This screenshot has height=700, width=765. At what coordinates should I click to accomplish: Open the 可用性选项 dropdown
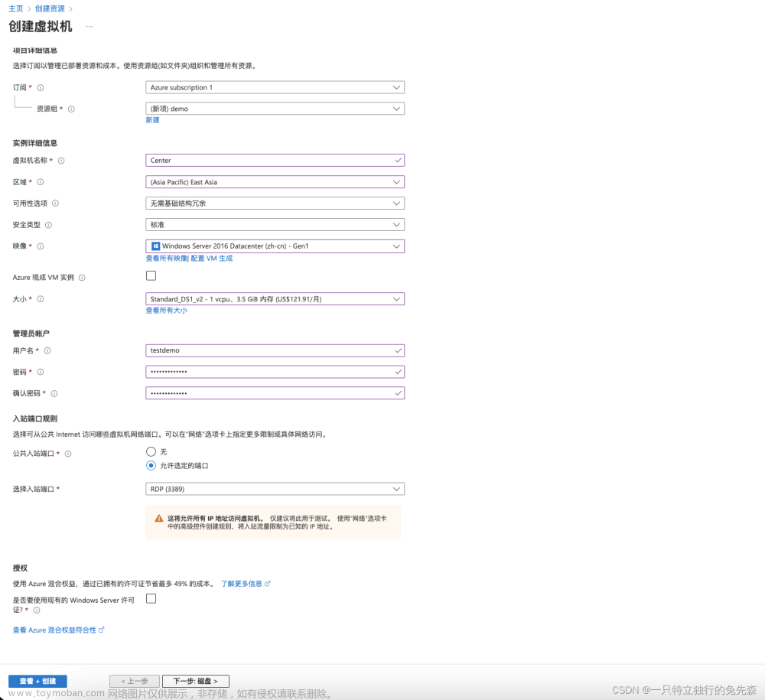coord(275,203)
